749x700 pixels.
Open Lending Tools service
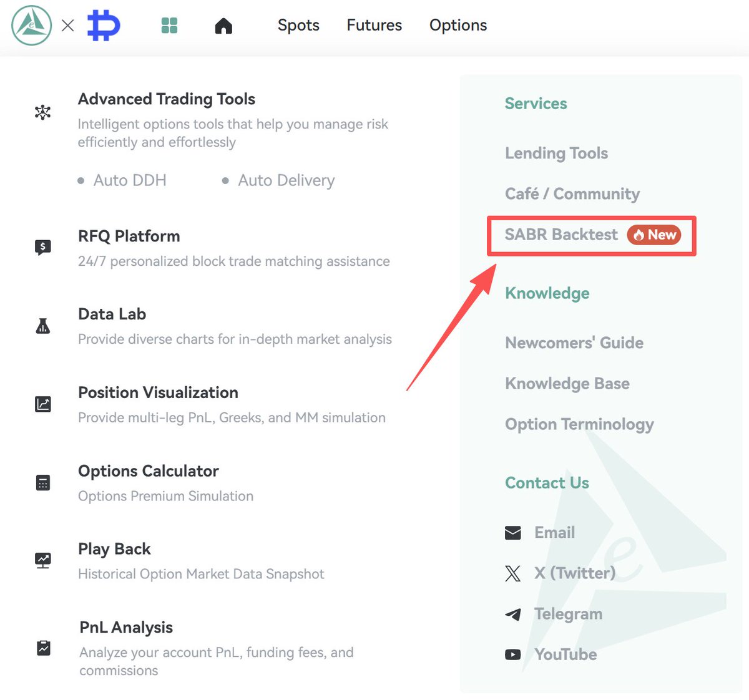click(557, 153)
